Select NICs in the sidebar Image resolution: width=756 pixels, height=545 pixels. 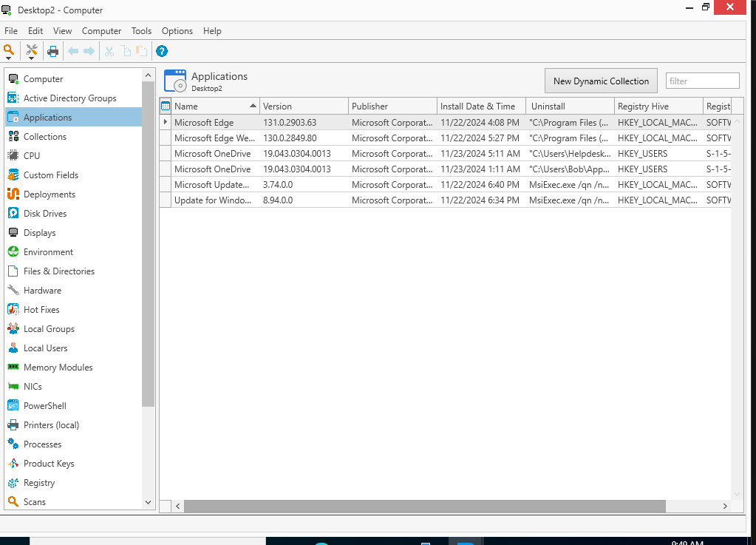[74, 386]
